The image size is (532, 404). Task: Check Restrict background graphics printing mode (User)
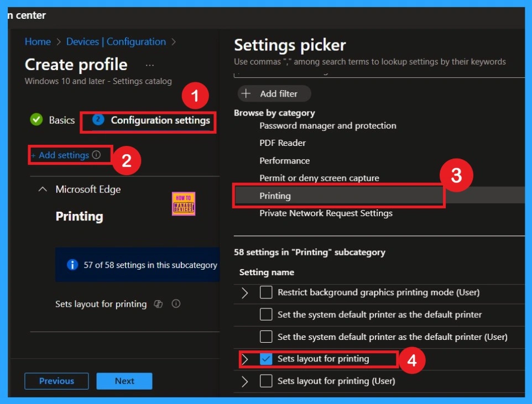point(265,292)
